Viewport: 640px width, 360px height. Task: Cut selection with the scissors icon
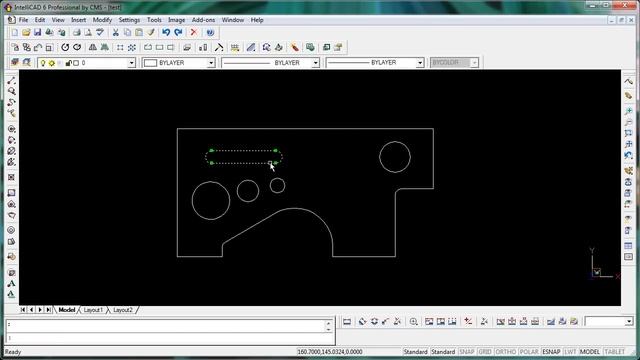coord(116,32)
